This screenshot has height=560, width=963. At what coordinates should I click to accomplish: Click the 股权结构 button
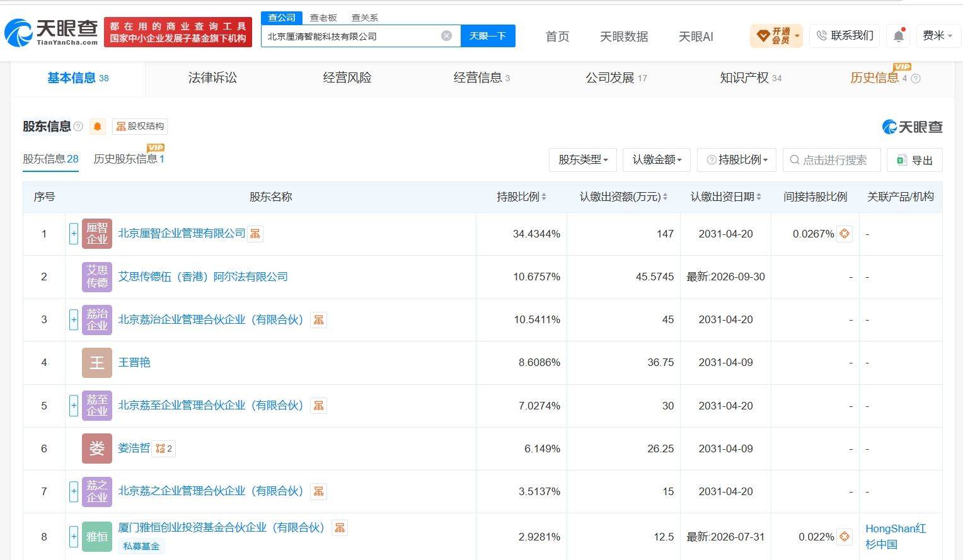pyautogui.click(x=140, y=127)
